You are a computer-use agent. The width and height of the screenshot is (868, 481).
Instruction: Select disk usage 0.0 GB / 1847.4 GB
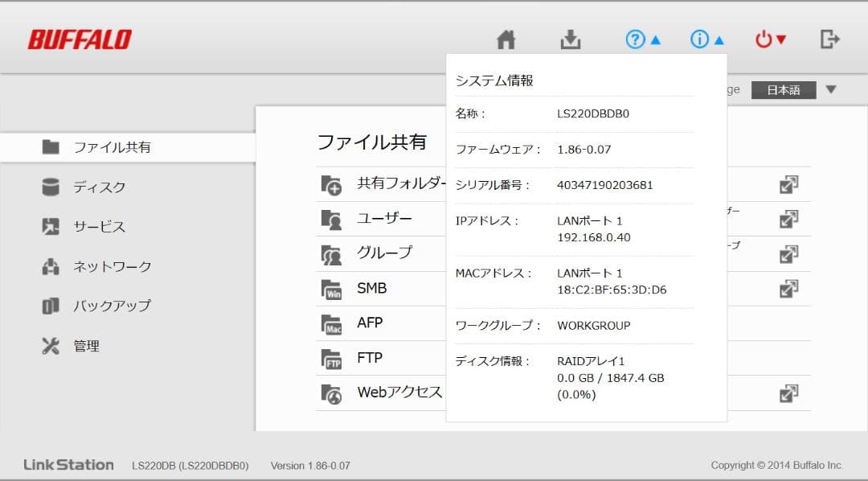pos(611,378)
